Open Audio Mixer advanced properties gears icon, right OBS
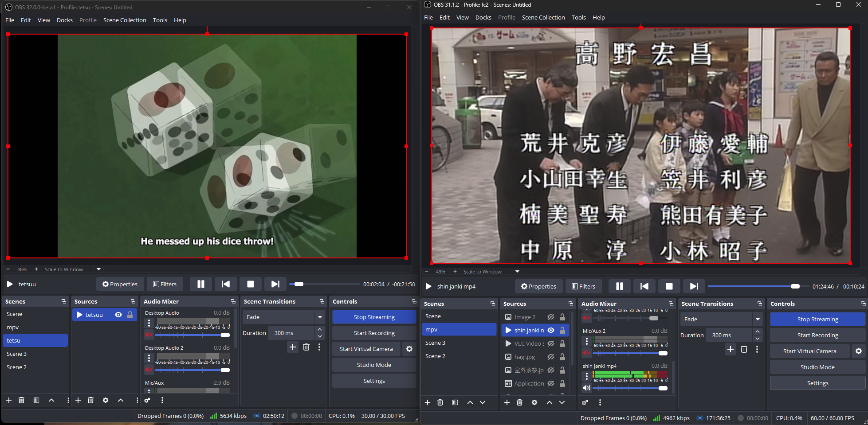868x425 pixels. pos(585,402)
